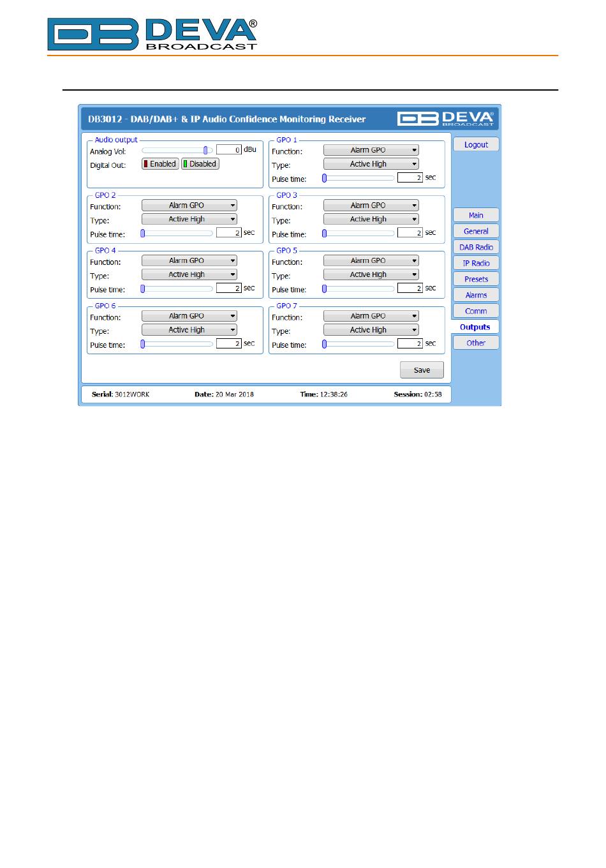Expand GPO 5 Function dropdown
Image resolution: width=606 pixels, height=868 pixels.
coord(371,260)
